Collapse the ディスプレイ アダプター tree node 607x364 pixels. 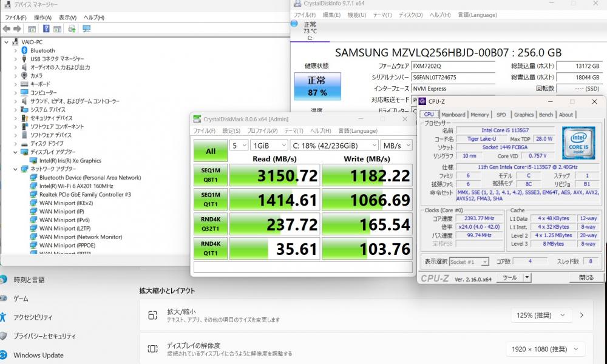16,152
